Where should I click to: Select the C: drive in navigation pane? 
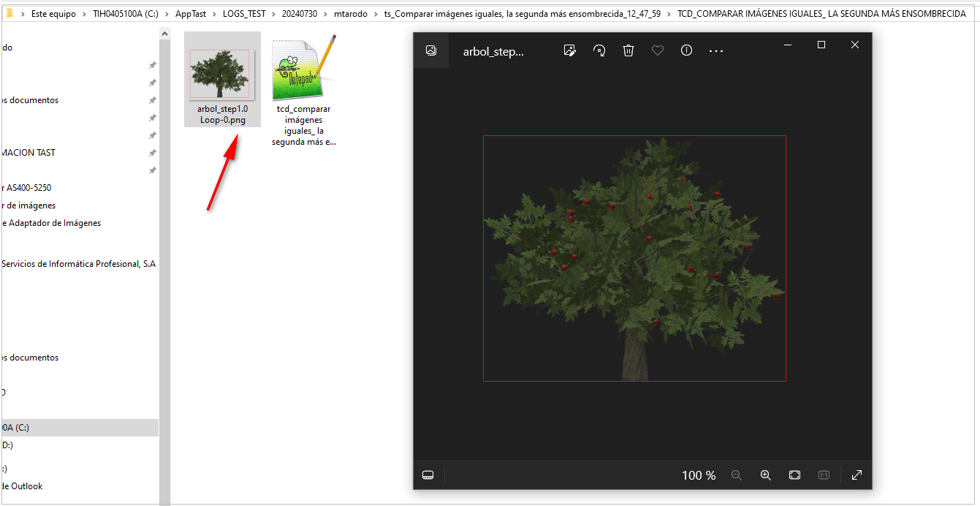click(15, 428)
